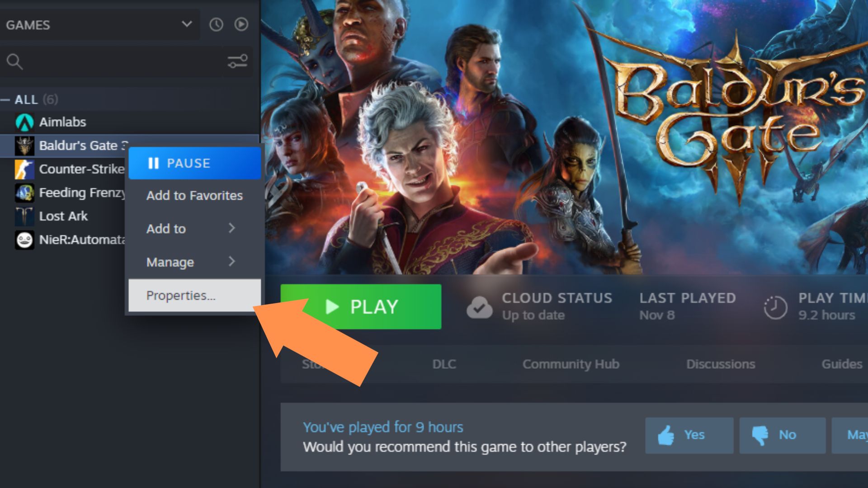Expand the Manage submenu arrow
Viewport: 868px width, 488px height.
coord(231,262)
